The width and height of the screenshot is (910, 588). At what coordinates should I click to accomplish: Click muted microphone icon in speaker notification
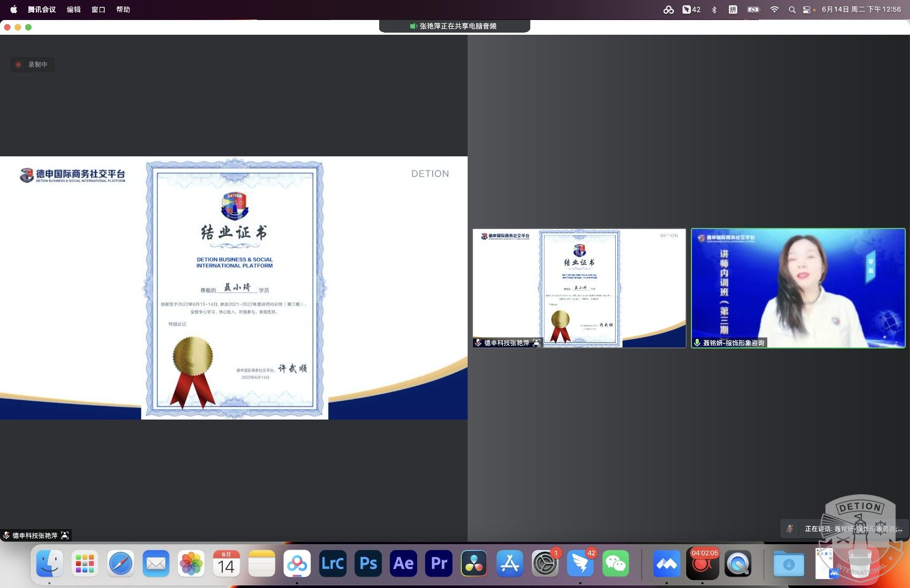click(x=789, y=529)
